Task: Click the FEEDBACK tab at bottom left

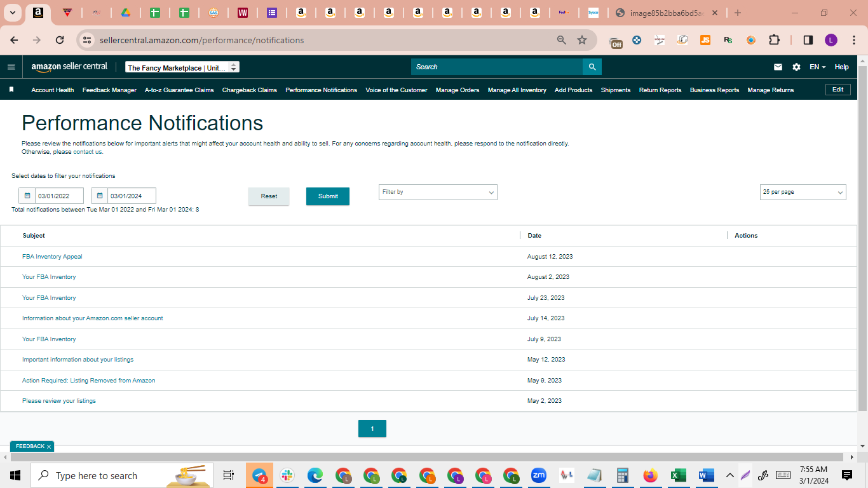Action: tap(32, 447)
